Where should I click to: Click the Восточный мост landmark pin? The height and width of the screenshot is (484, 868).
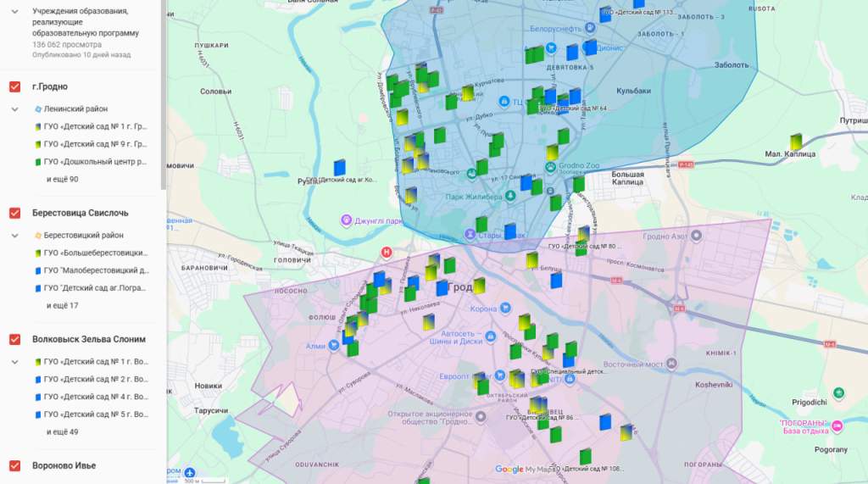[671, 364]
